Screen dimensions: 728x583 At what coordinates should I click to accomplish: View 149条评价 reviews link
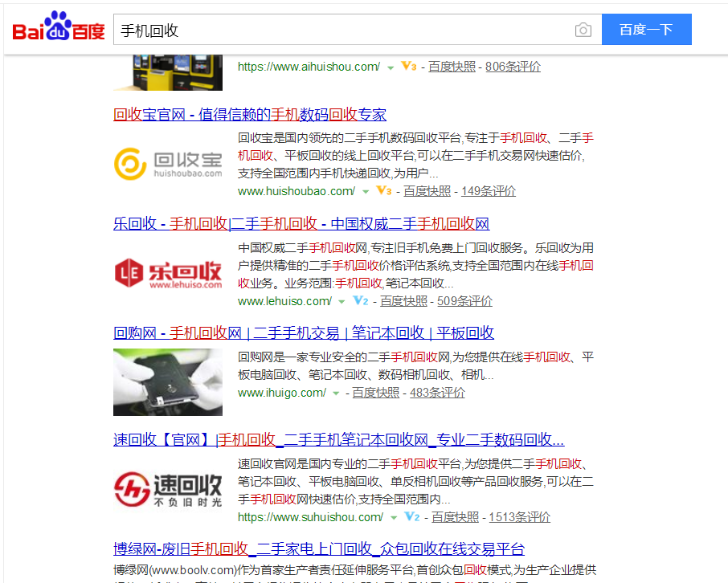click(x=489, y=191)
